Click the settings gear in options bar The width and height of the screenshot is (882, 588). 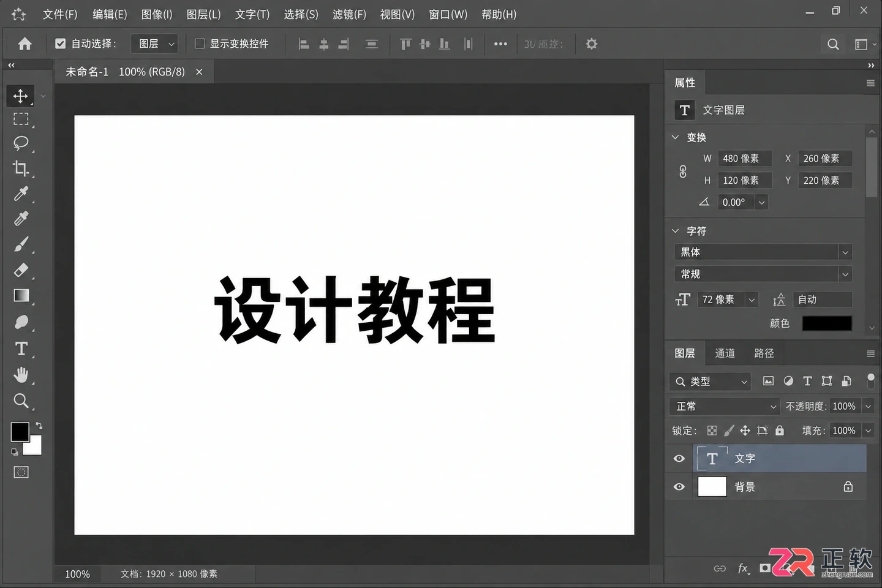(591, 44)
